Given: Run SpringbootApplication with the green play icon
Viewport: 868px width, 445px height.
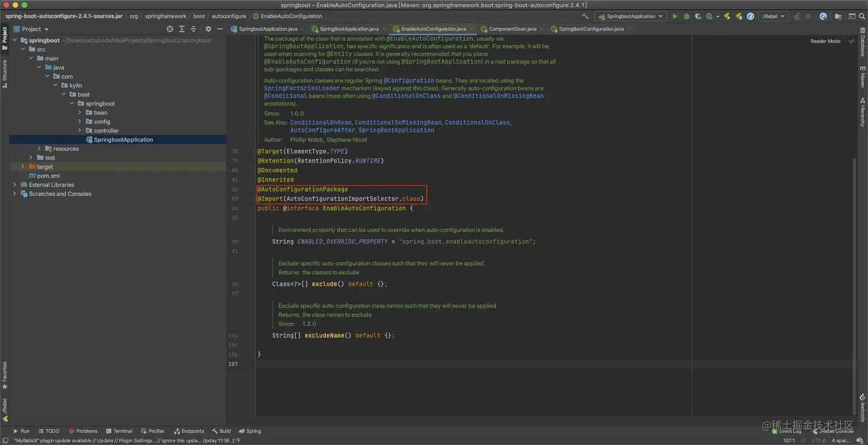Looking at the screenshot, I should tap(675, 17).
